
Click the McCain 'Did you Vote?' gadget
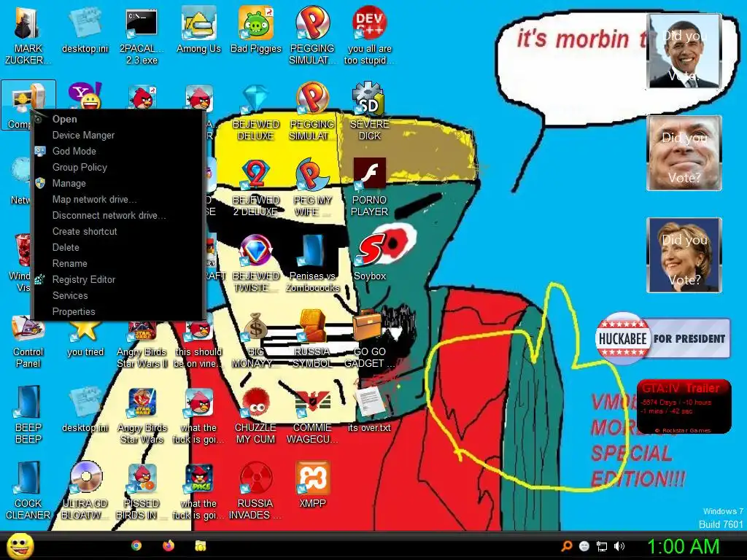[x=684, y=153]
